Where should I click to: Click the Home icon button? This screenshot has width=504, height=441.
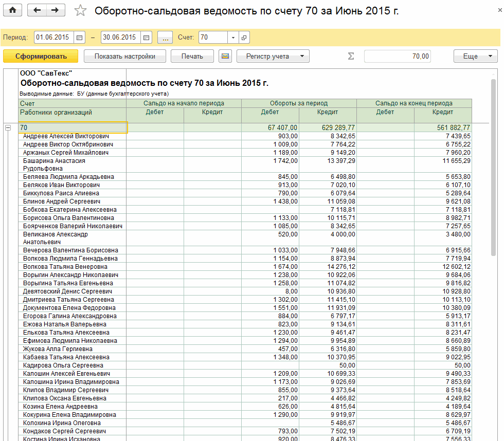pos(13,10)
